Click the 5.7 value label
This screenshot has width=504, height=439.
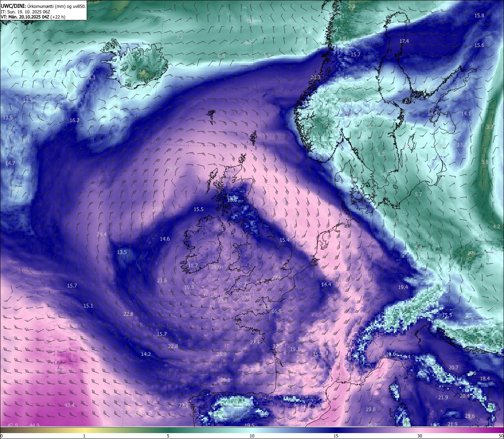coord(419,194)
